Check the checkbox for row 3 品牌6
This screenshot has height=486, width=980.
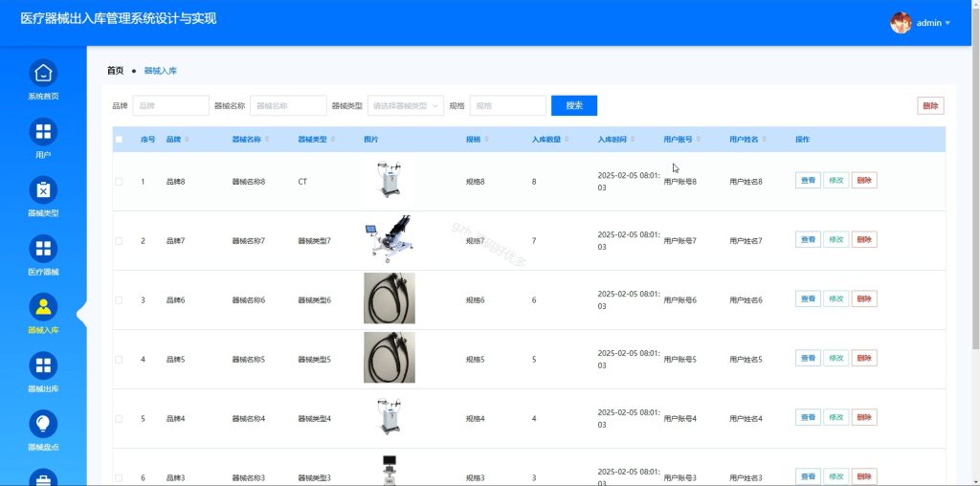[x=119, y=300]
